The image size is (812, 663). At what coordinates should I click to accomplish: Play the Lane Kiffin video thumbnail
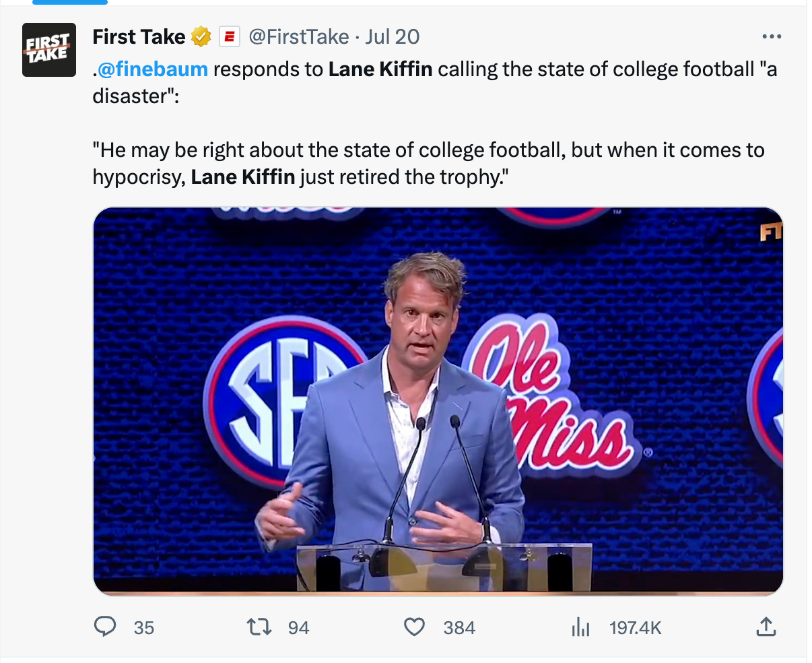(438, 402)
